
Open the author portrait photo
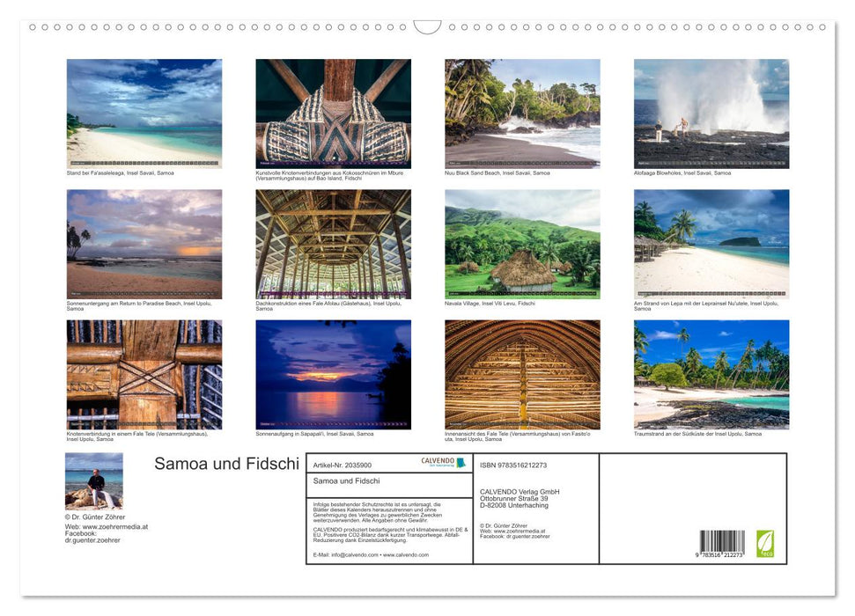tap(94, 481)
